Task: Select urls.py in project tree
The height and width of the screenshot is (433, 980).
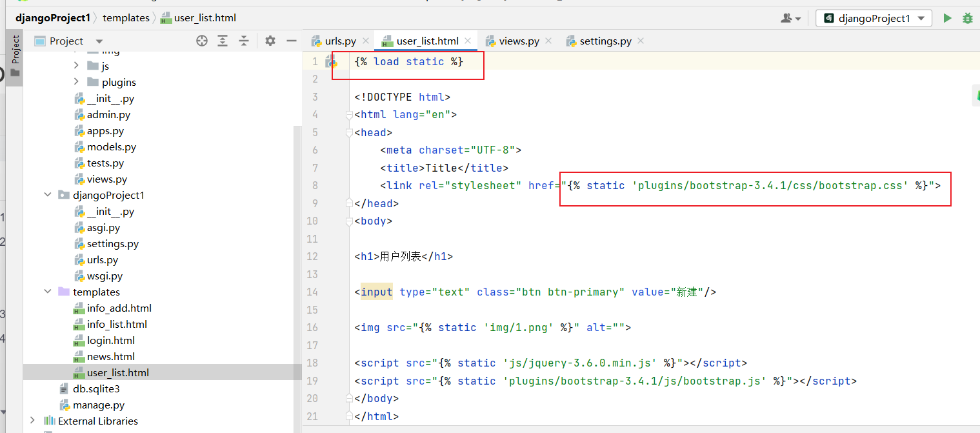Action: (x=103, y=259)
